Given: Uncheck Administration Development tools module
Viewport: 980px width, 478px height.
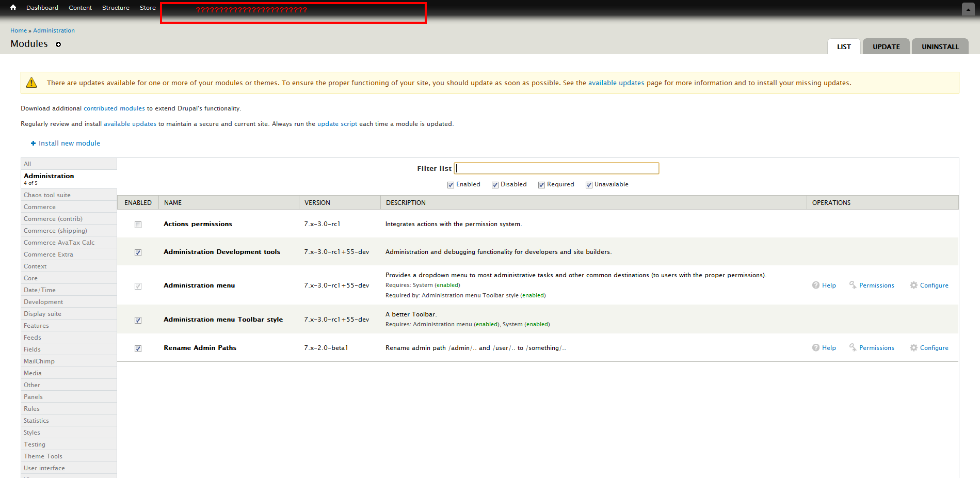Looking at the screenshot, I should coord(138,252).
